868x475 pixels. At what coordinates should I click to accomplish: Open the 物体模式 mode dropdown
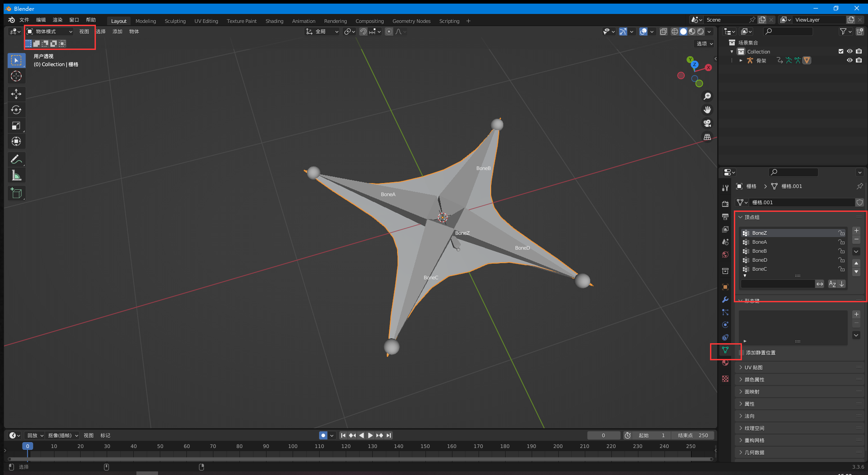coord(50,31)
